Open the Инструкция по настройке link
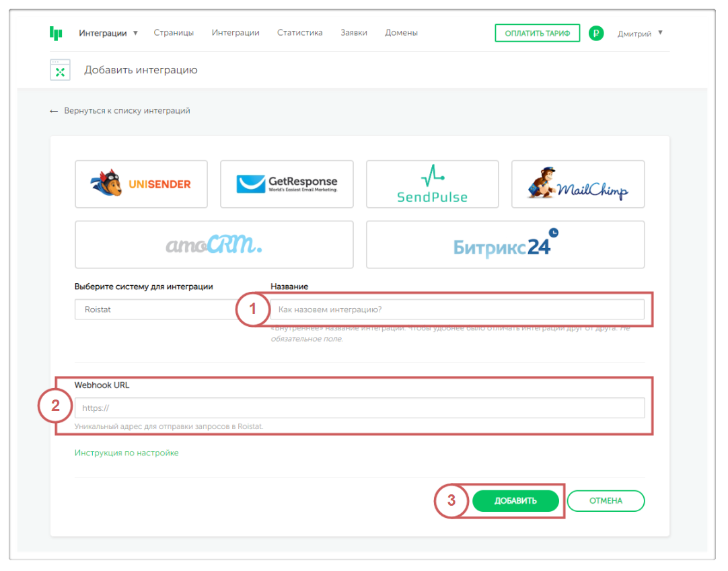The image size is (728, 571). (126, 453)
